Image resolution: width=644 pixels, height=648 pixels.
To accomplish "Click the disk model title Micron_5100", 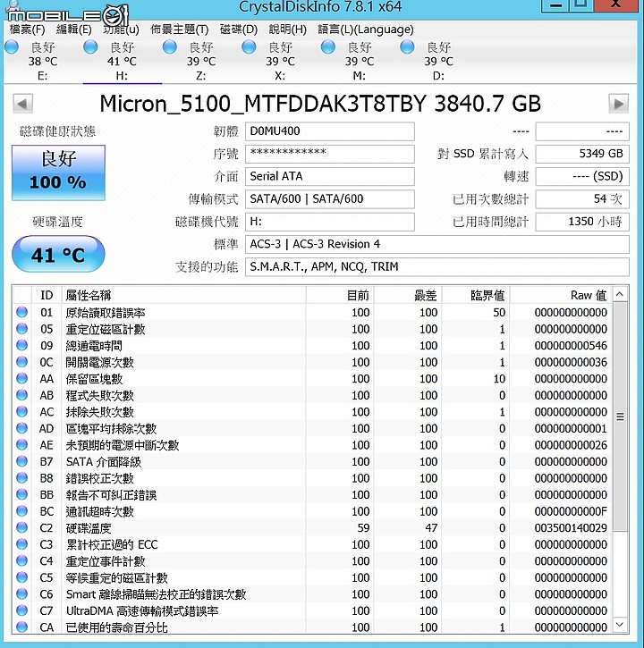I will [320, 104].
